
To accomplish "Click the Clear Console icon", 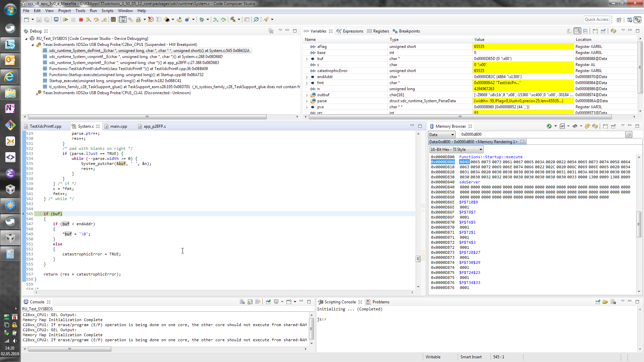I will [242, 302].
